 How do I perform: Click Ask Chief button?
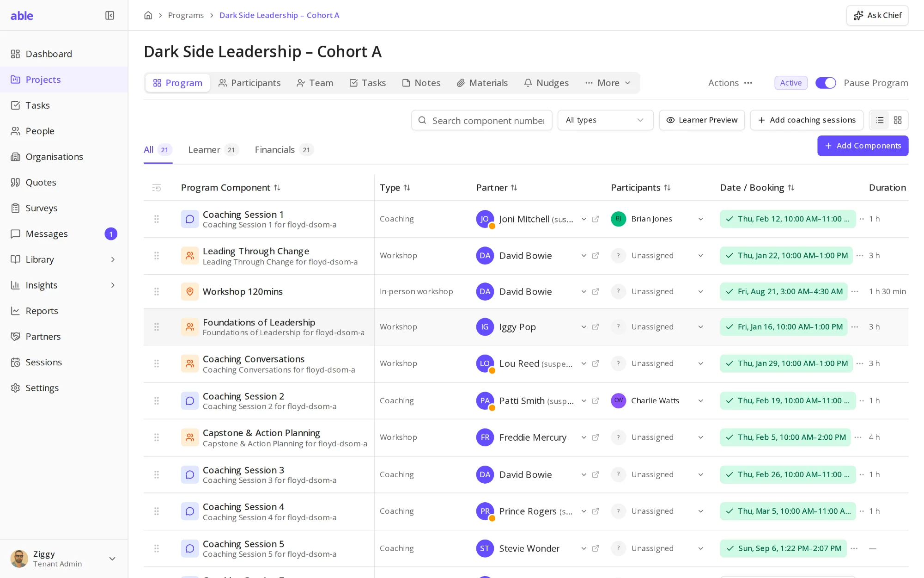(x=877, y=15)
